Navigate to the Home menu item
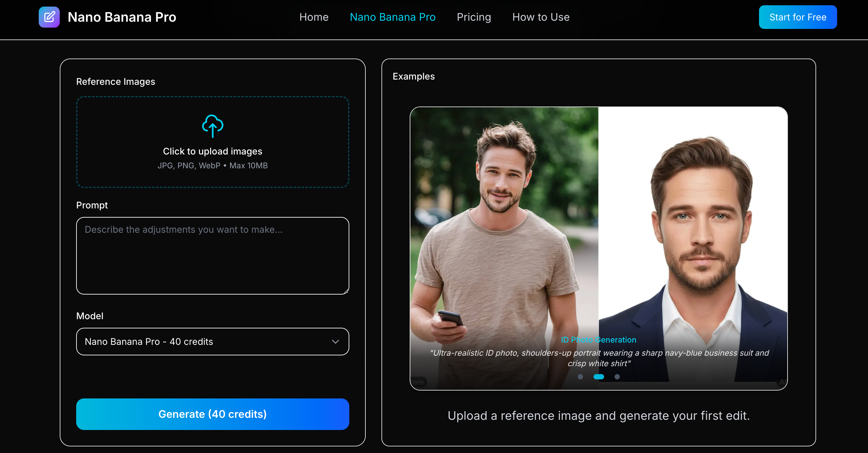 point(314,17)
